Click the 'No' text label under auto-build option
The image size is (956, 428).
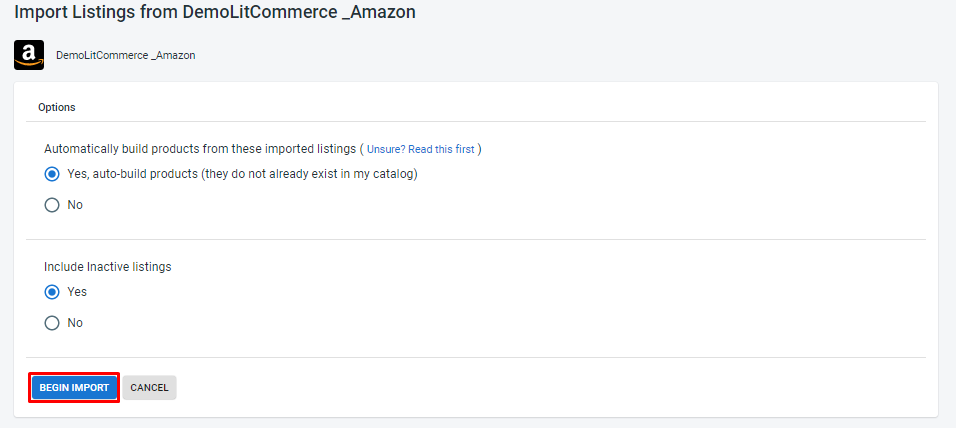click(75, 205)
